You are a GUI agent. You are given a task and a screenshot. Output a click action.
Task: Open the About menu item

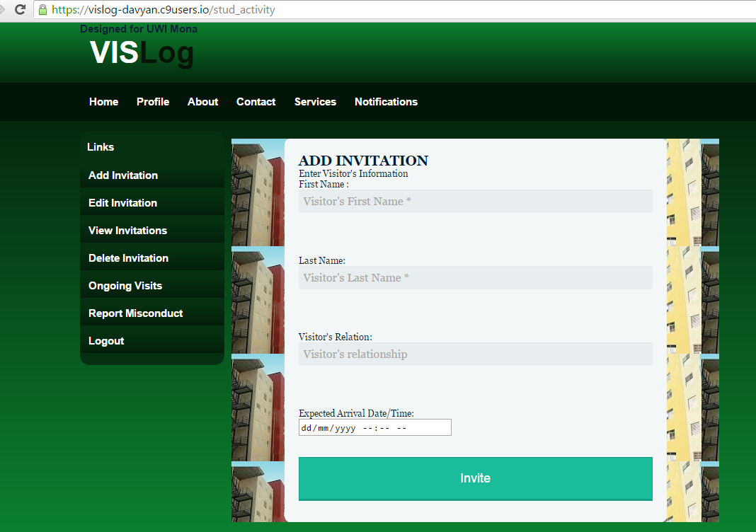(202, 102)
